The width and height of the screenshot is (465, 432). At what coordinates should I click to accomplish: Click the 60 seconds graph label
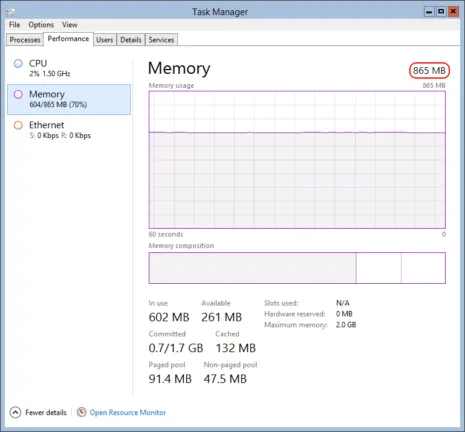(166, 234)
